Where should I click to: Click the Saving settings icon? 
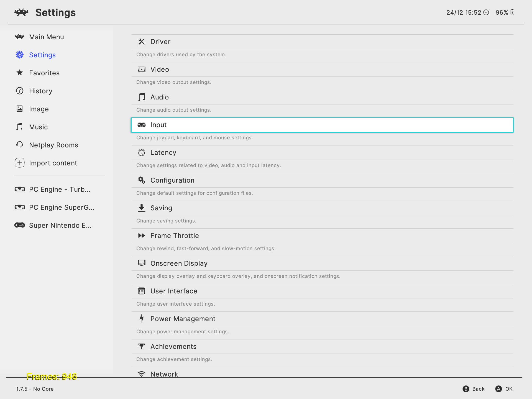click(141, 208)
